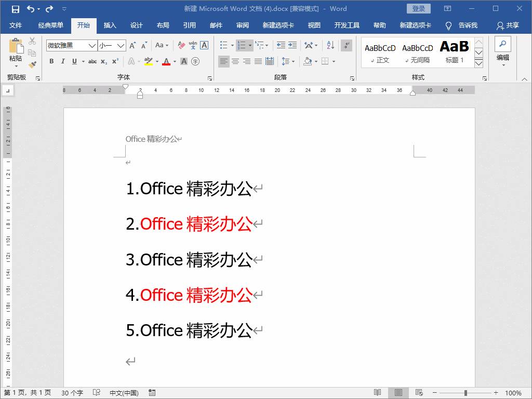Justify text

pyautogui.click(x=258, y=61)
